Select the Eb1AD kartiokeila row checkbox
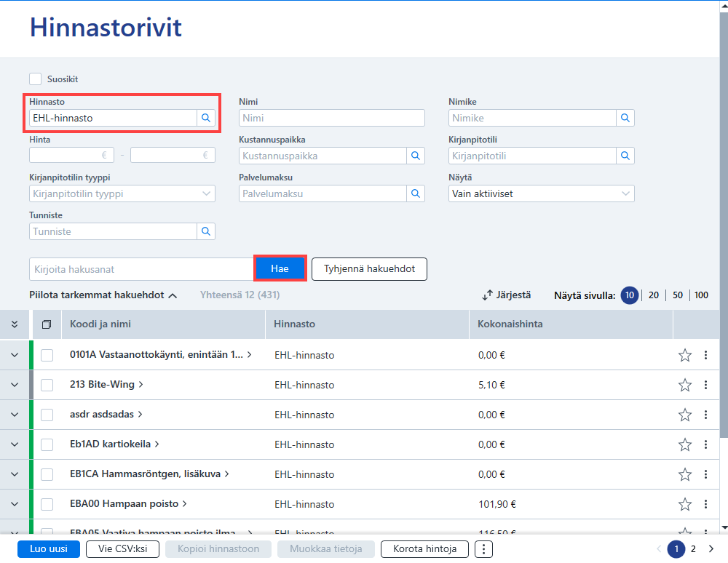This screenshot has height=563, width=728. [47, 444]
